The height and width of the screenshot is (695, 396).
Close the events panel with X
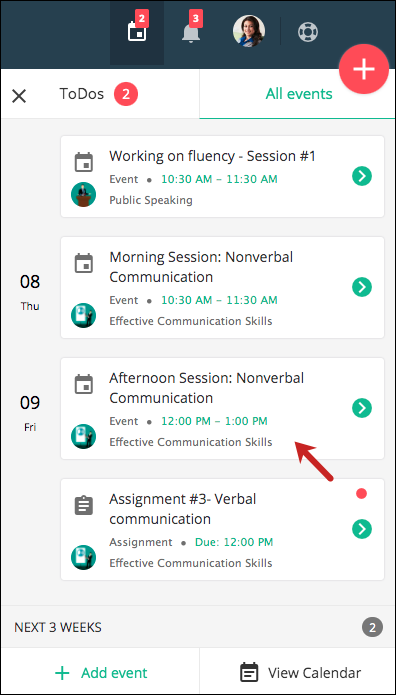coord(19,96)
